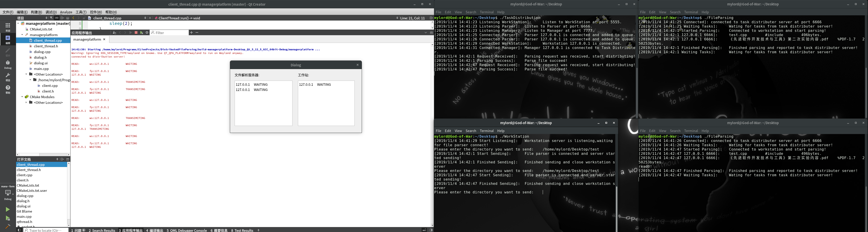
Task: Click filter tree funnel icon
Action: click(51, 18)
